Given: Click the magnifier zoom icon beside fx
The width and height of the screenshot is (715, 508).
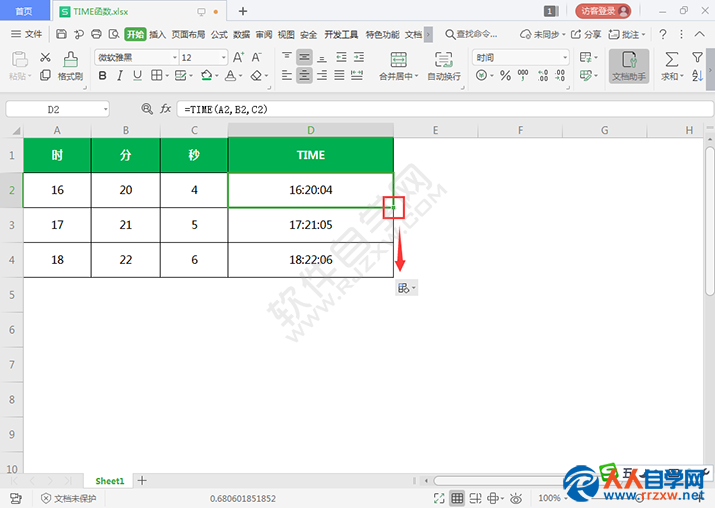Looking at the screenshot, I should click(x=147, y=109).
